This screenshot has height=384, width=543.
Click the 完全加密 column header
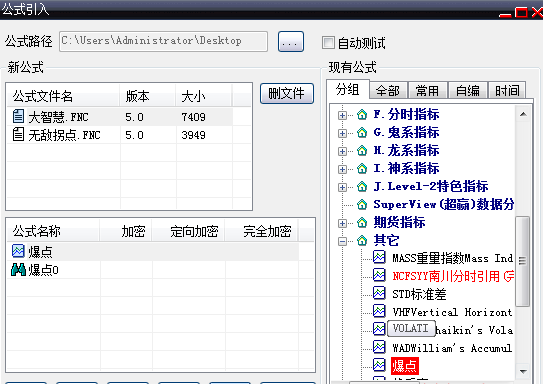(x=262, y=231)
